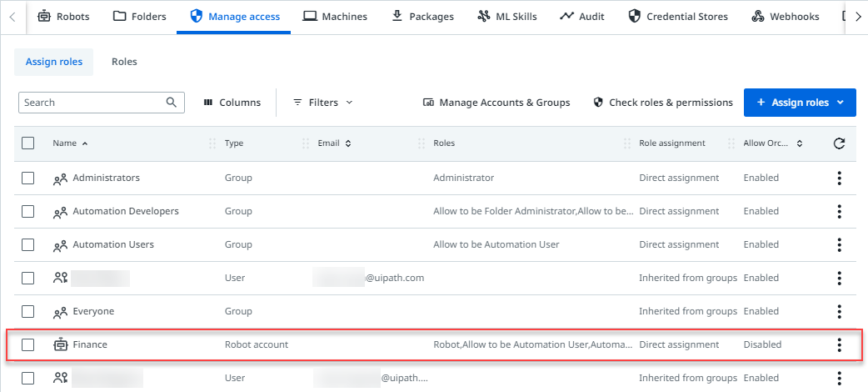
Task: Click Automation Developers name text
Action: pos(126,211)
